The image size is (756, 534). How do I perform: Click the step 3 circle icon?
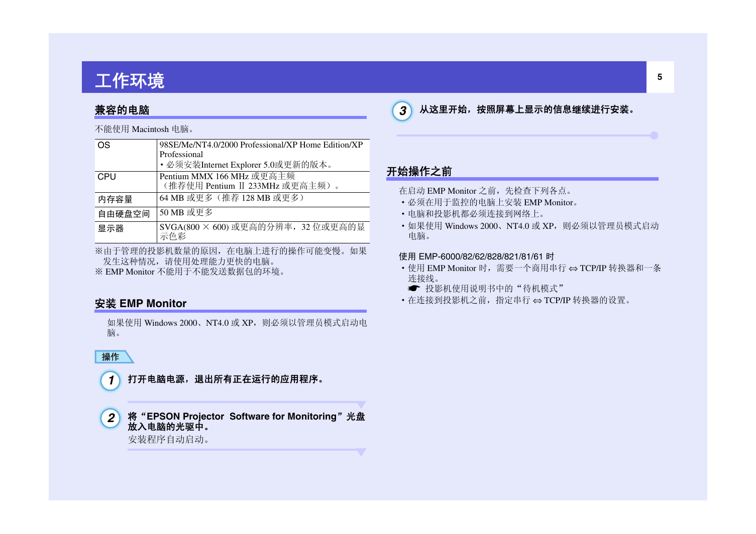pos(402,111)
